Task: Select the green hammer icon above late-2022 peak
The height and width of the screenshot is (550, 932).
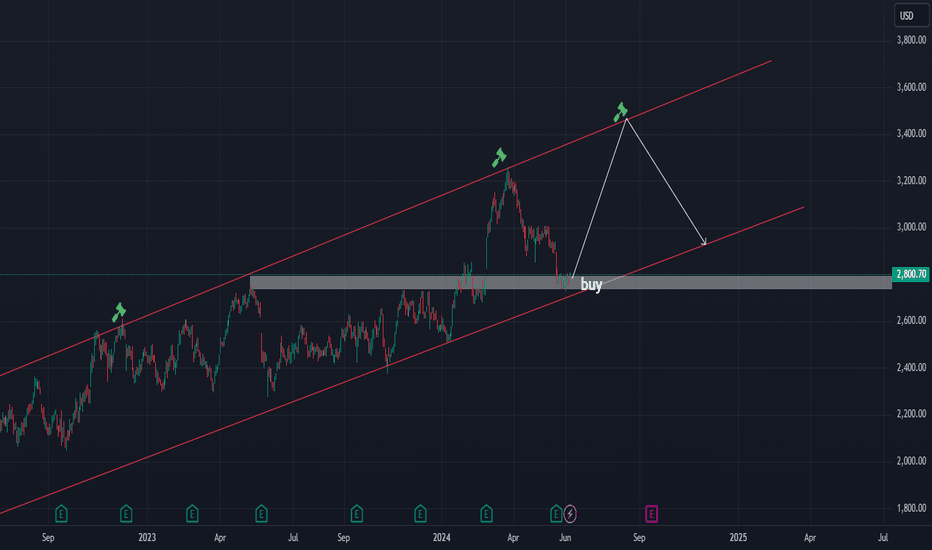Action: [x=119, y=312]
